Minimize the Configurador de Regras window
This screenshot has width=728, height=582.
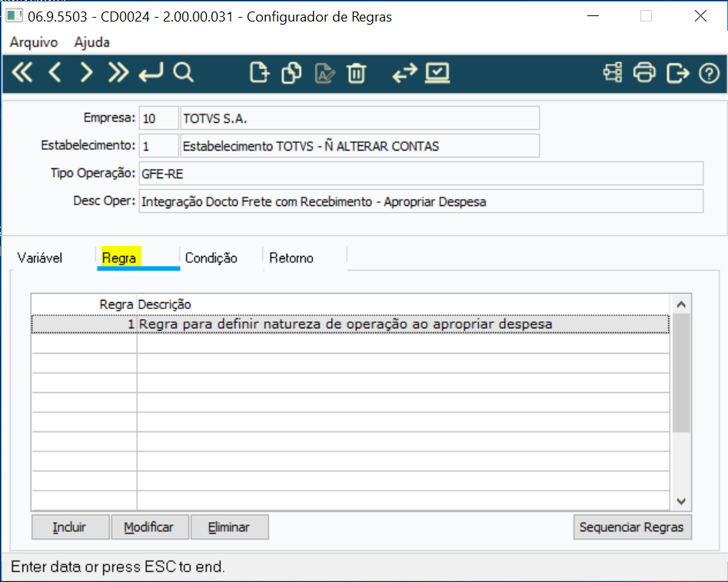[593, 16]
